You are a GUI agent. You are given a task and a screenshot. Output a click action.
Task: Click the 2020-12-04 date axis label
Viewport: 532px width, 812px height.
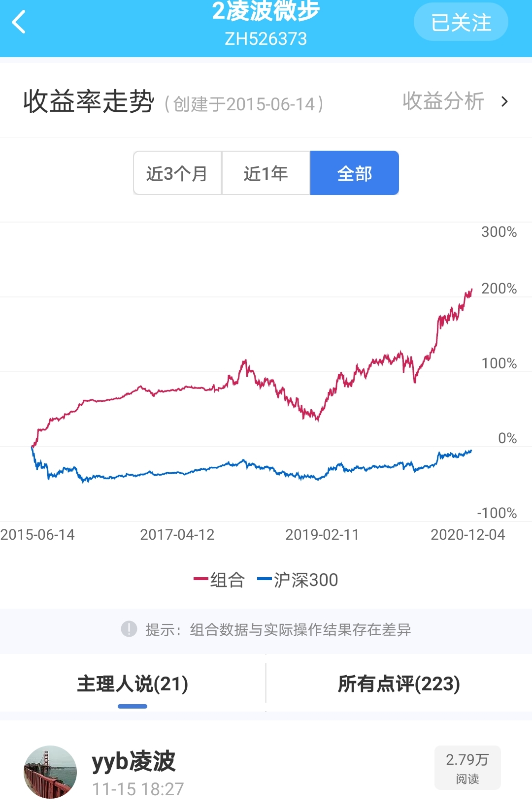[467, 535]
